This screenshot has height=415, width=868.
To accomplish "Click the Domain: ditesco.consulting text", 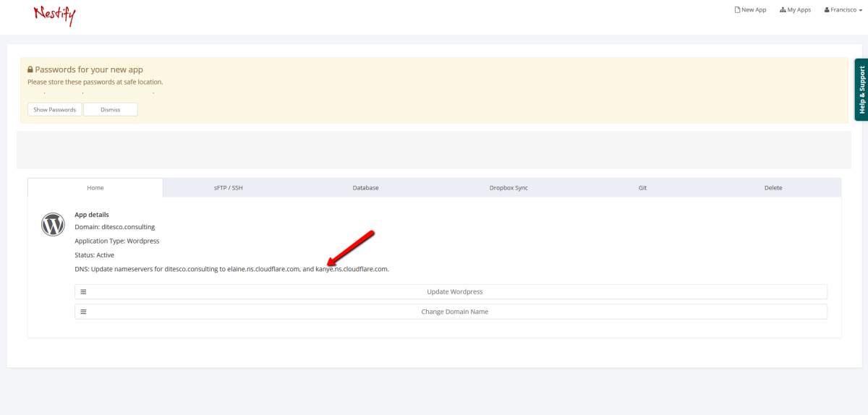I will (x=114, y=227).
